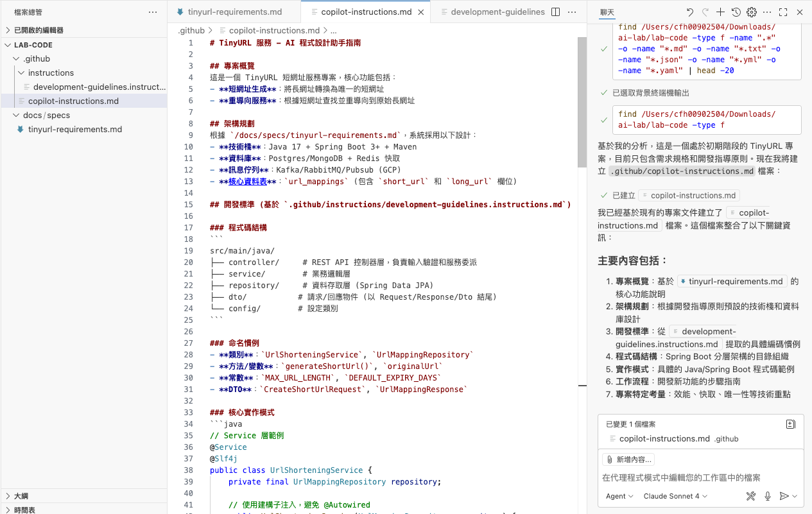Image resolution: width=812 pixels, height=514 pixels.
Task: Start a new chat with plus icon
Action: 721,12
